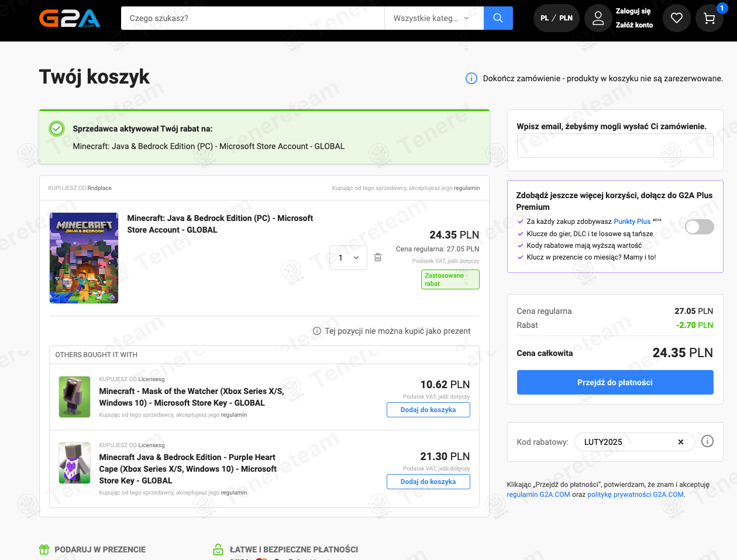
Task: Open the shopping cart icon
Action: click(x=709, y=18)
